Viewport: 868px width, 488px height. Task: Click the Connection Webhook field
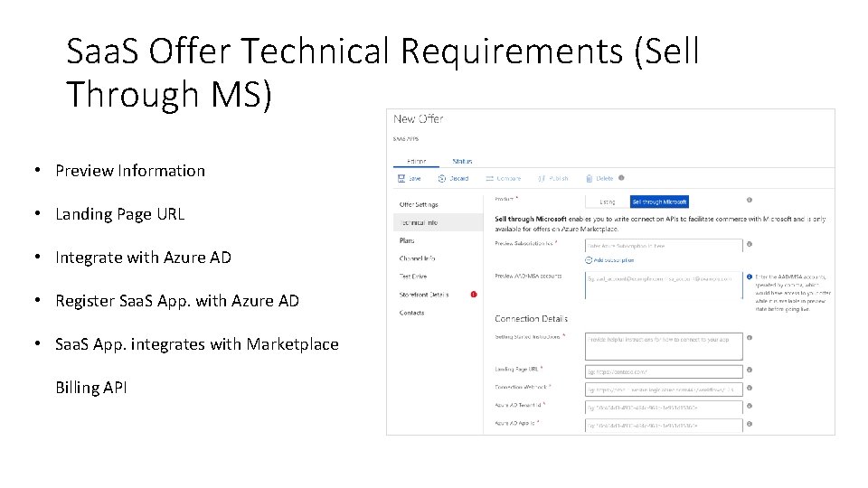tap(664, 389)
